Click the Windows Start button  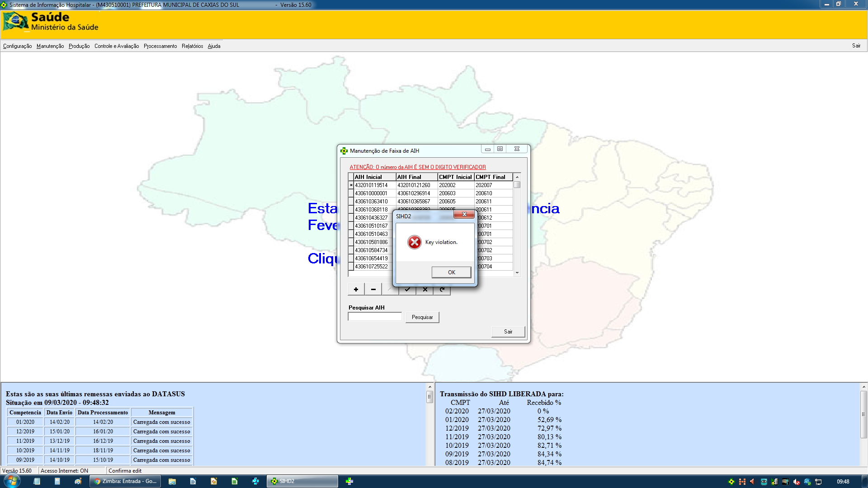[x=12, y=481]
